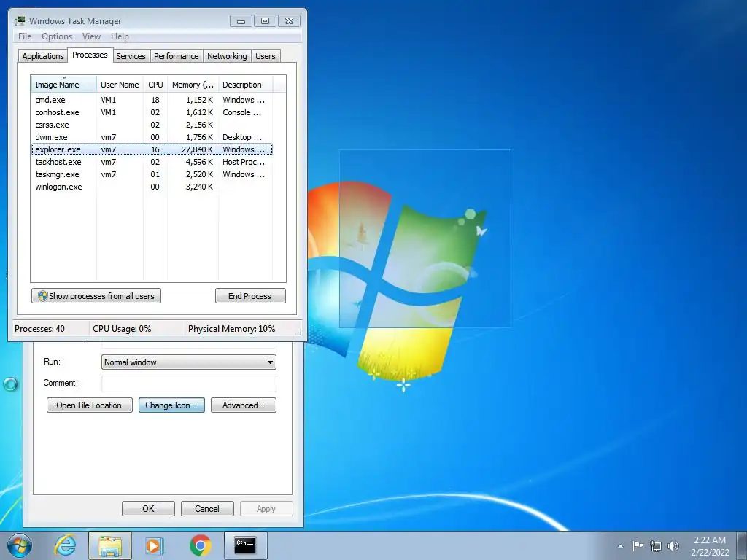Click Change Icon in Properties dialog
This screenshot has width=747, height=560.
point(171,405)
